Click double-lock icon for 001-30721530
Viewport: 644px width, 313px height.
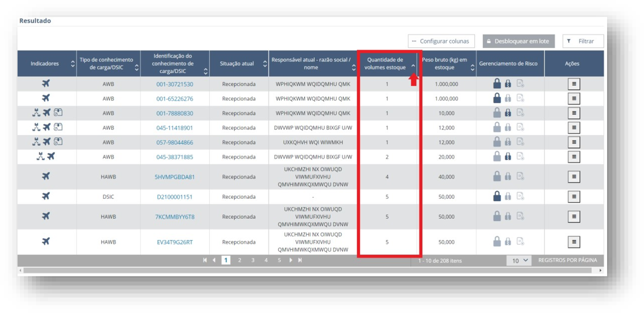508,83
